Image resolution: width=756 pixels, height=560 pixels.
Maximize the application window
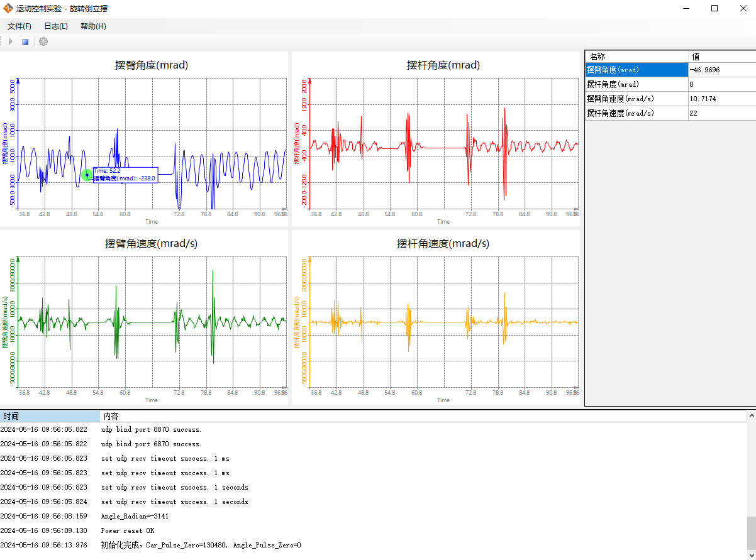coord(714,8)
